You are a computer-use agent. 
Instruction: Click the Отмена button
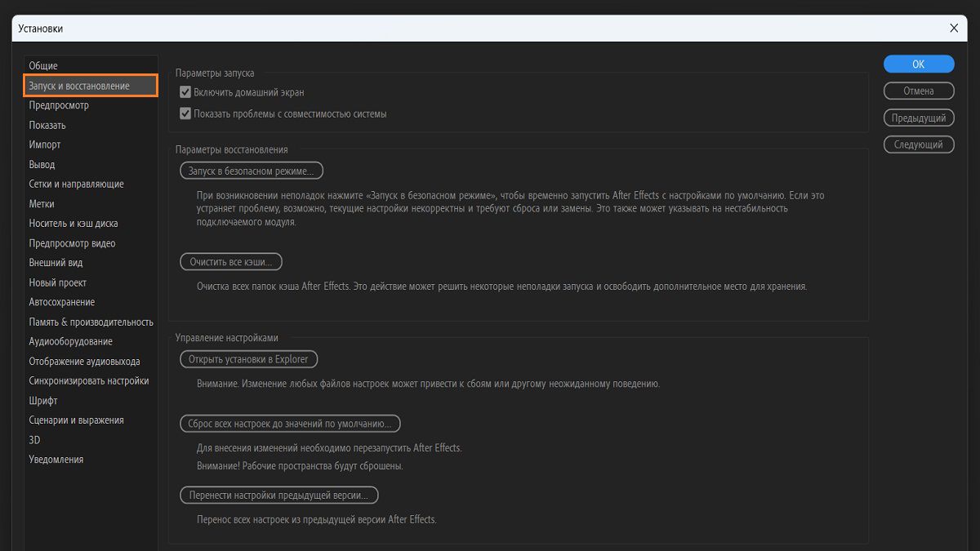[919, 91]
